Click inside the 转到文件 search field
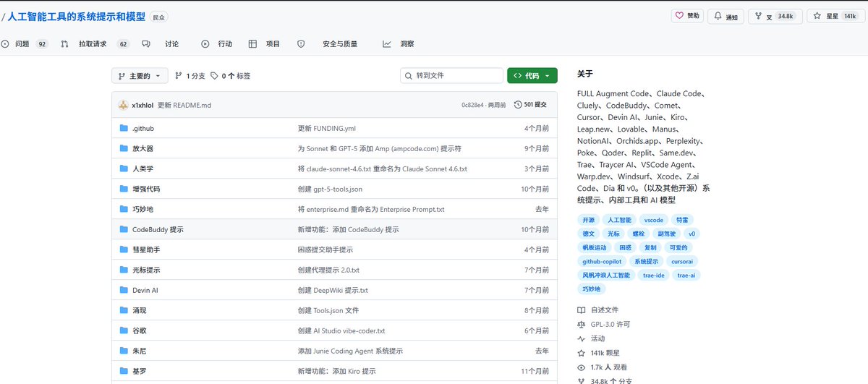Screen dimensions: 868x384 452,76
